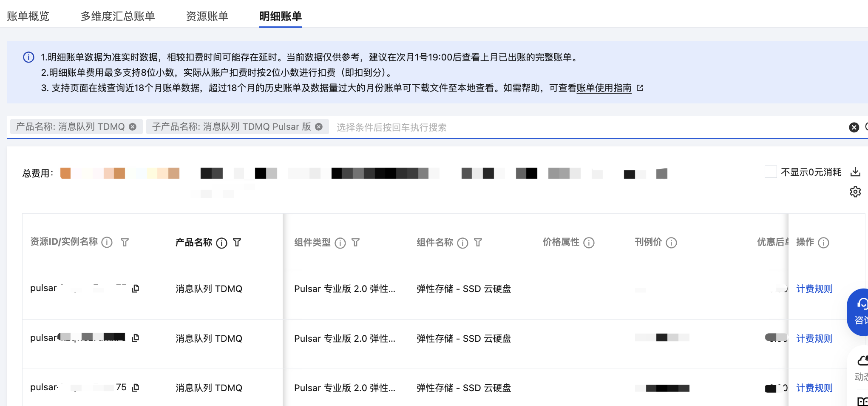Show info tooltip for 刊例价 column

click(671, 243)
